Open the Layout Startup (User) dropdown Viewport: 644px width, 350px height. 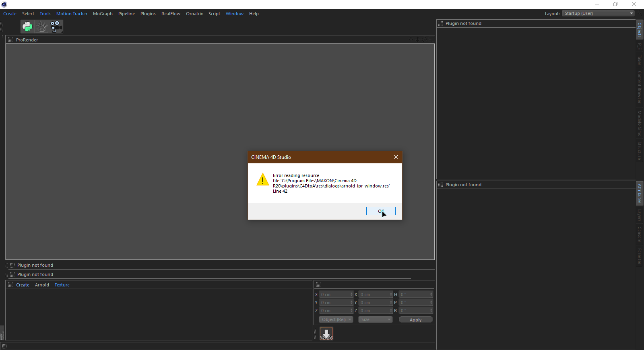point(598,14)
